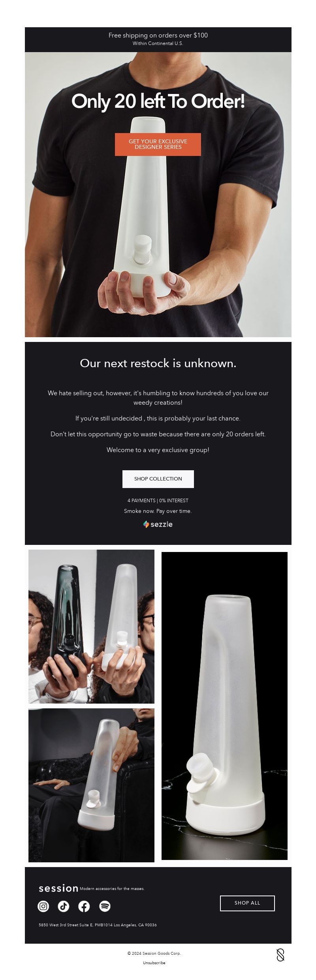This screenshot has height=980, width=316.
Task: Open the TikTok social icon
Action: 64,906
